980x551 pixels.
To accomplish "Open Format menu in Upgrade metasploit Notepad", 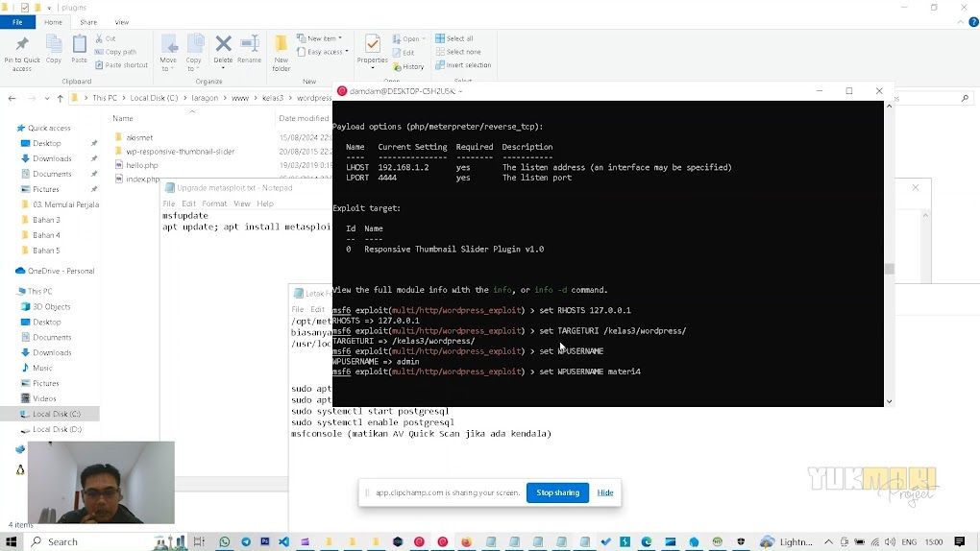I will 214,204.
